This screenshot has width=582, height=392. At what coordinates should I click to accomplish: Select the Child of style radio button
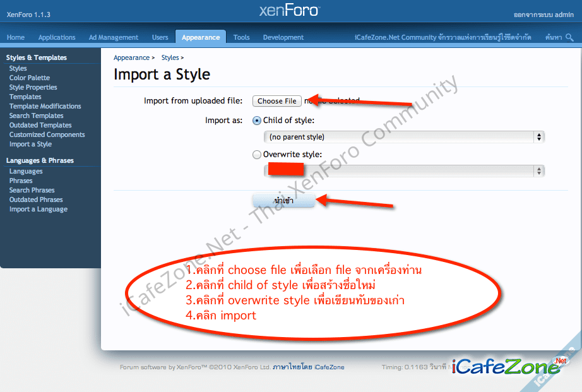(x=257, y=121)
